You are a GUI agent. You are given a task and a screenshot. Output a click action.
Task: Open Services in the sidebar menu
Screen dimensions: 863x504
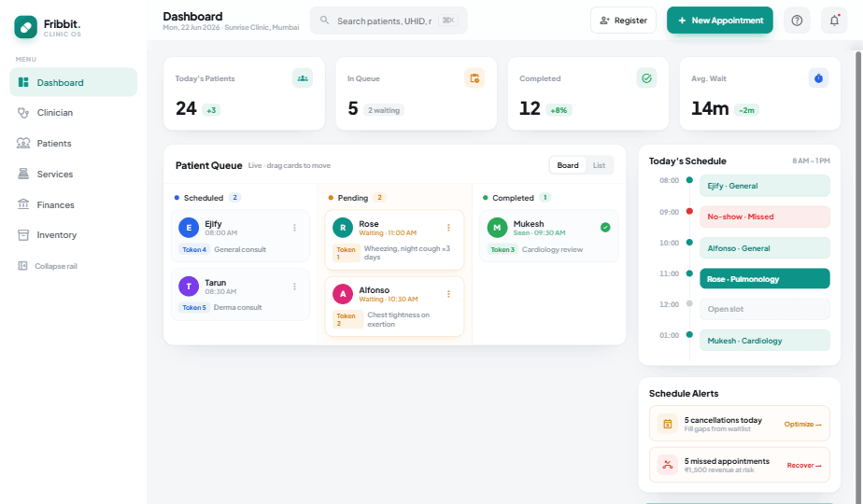[73, 175]
